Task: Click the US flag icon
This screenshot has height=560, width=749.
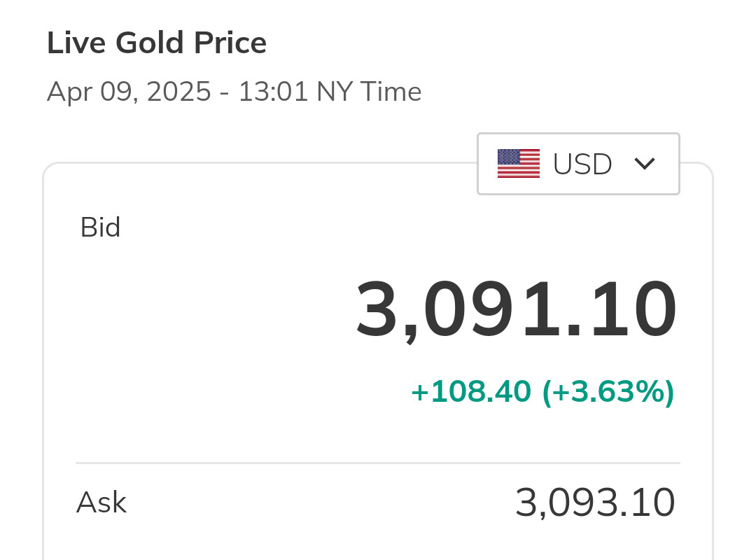Action: point(518,164)
